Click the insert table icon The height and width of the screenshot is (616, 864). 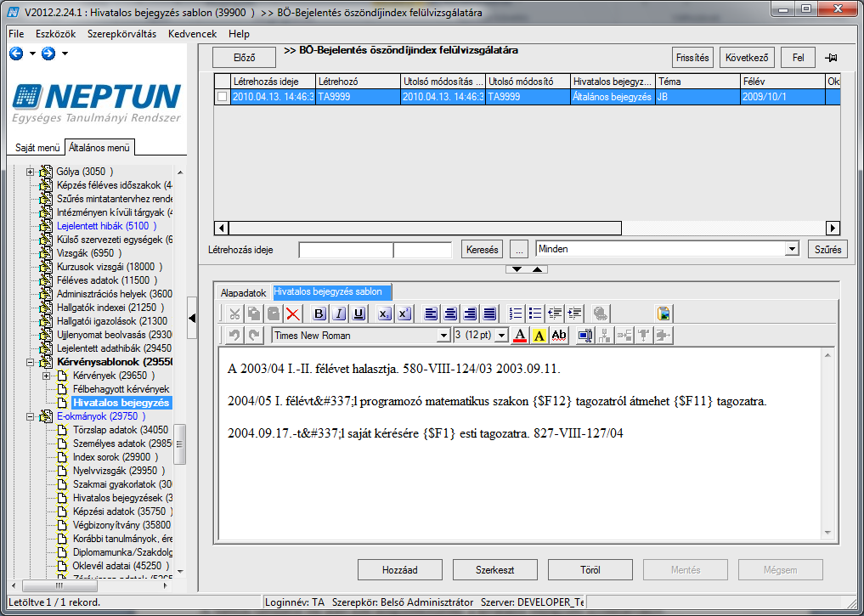pyautogui.click(x=585, y=335)
